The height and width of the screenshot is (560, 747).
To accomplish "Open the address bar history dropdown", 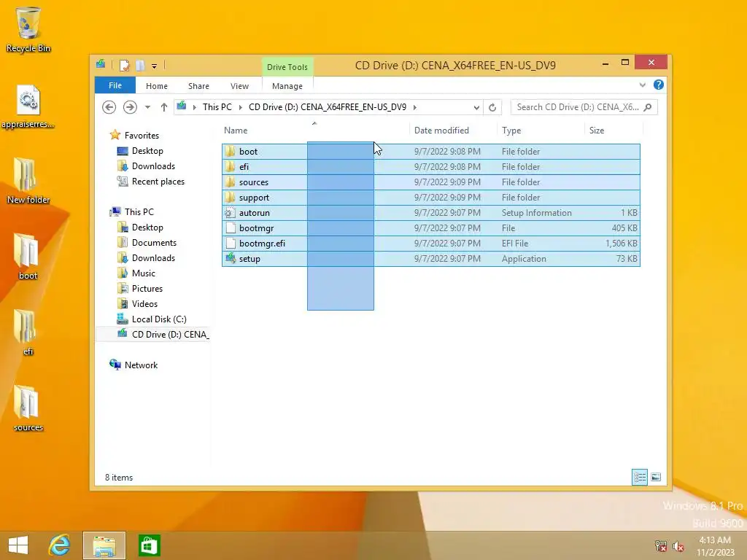I will [476, 108].
